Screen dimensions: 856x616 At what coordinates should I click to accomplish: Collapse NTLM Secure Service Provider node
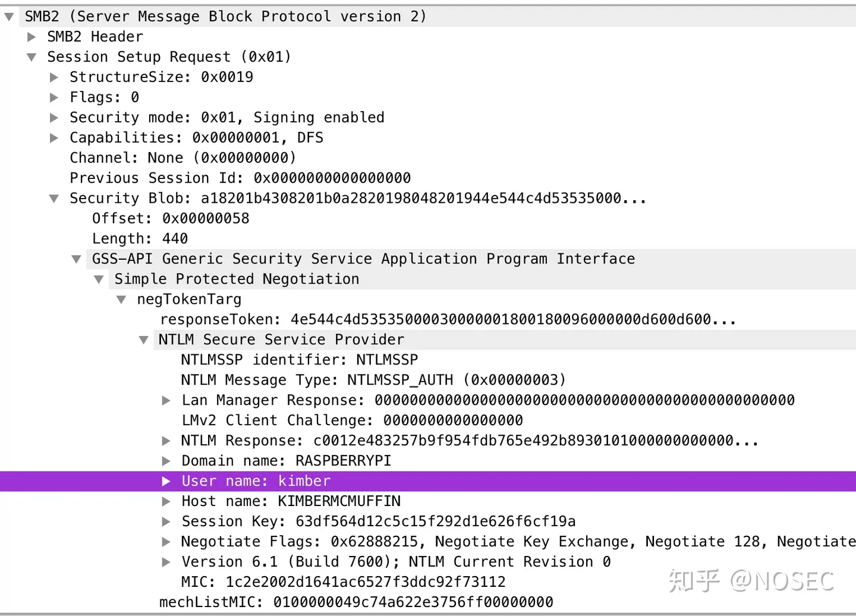143,340
